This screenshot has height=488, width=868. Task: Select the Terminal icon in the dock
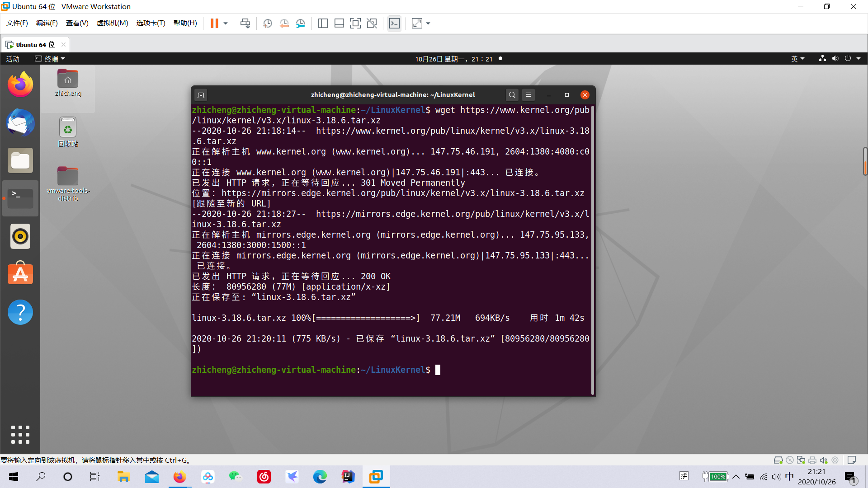(20, 198)
